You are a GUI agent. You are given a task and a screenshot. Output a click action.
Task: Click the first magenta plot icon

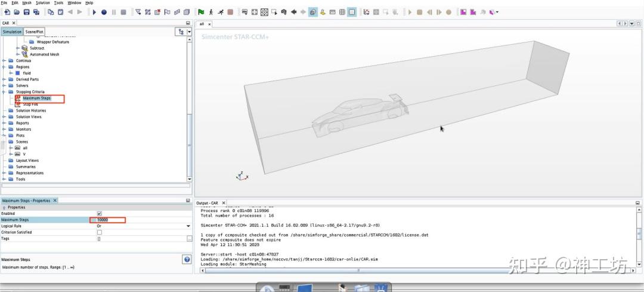(463, 12)
